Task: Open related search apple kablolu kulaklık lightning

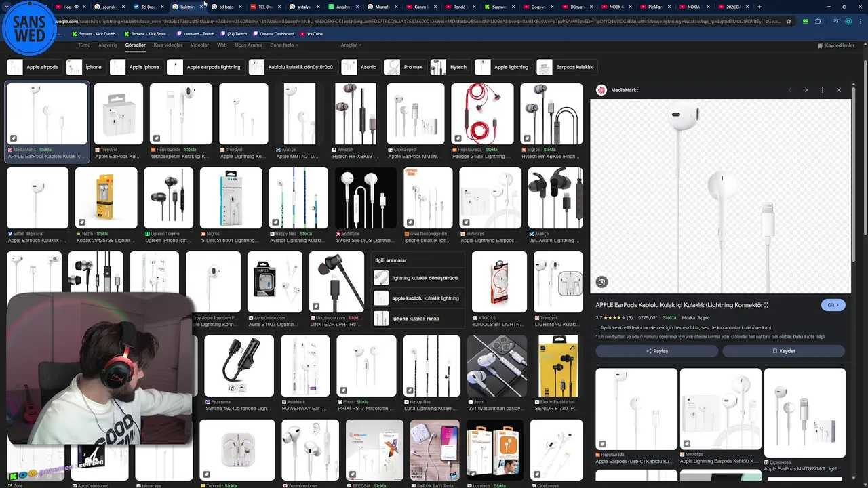Action: [x=418, y=298]
